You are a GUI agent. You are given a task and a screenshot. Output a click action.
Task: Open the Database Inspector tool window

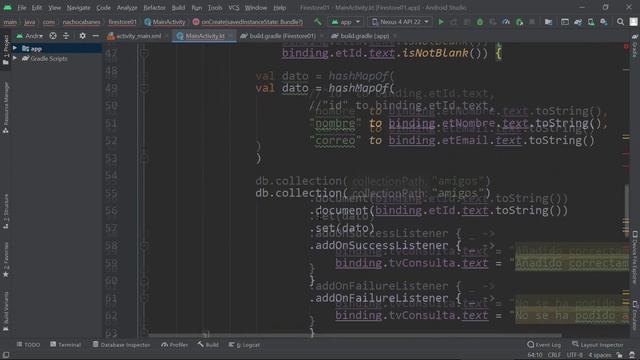[121, 345]
